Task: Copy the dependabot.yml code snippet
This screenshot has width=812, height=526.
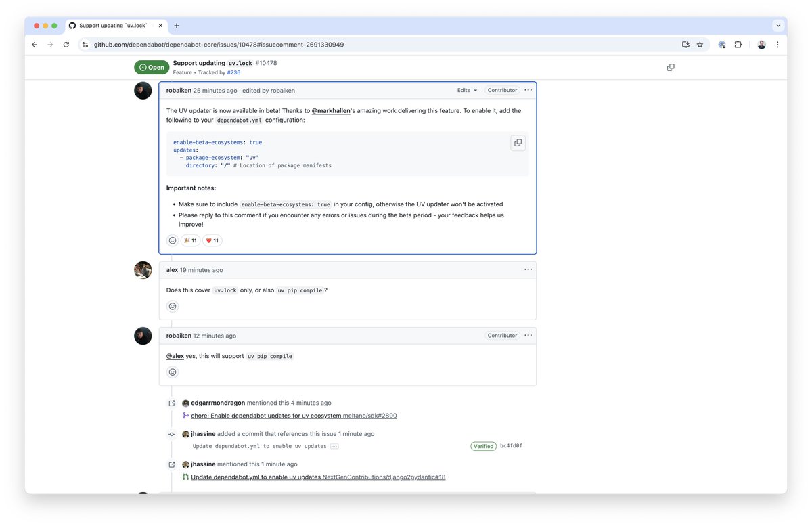Action: pyautogui.click(x=518, y=143)
